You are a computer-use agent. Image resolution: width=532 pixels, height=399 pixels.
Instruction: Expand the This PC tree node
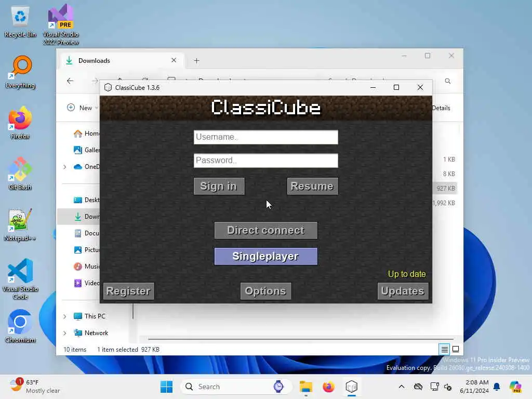(x=64, y=316)
